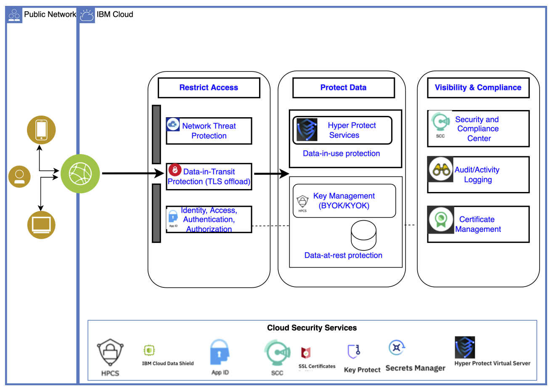The width and height of the screenshot is (553, 392).
Task: Click the Certificate Management badge icon
Action: coord(441,220)
